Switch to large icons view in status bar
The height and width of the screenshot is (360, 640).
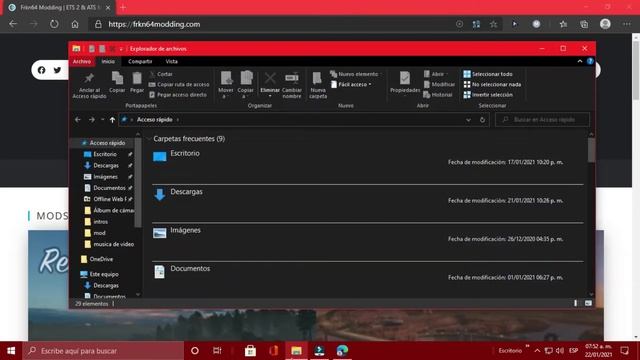coord(588,303)
